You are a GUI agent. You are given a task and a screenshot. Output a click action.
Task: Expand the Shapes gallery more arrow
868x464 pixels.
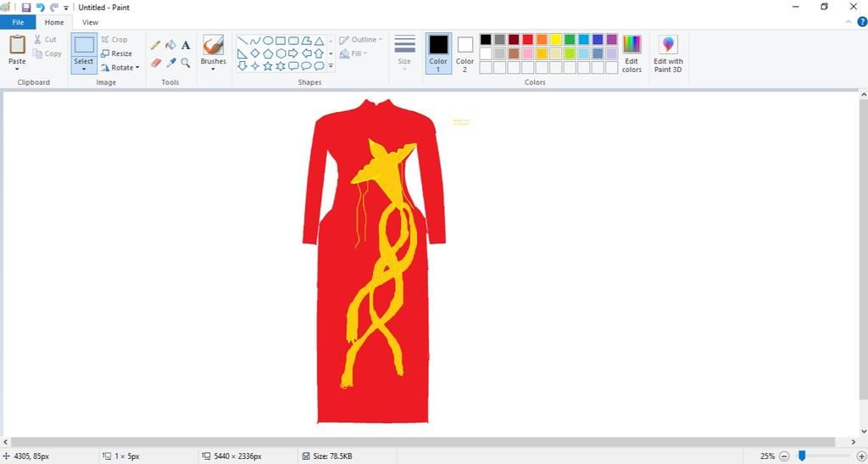tap(331, 66)
